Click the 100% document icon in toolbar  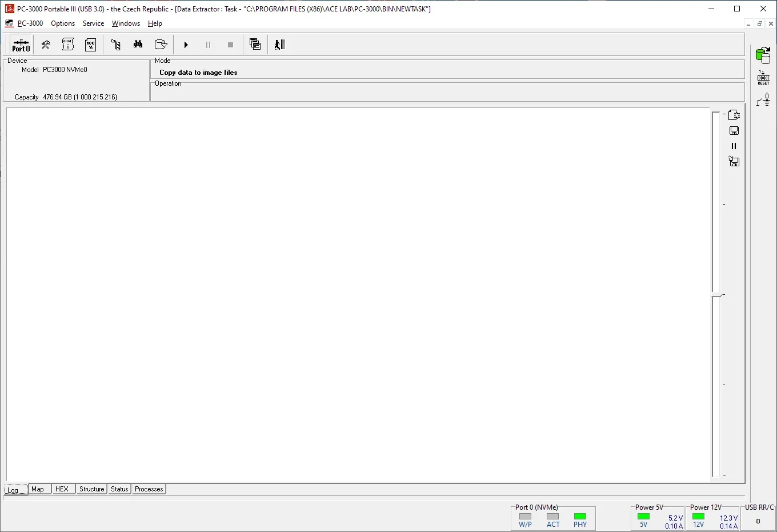click(90, 45)
